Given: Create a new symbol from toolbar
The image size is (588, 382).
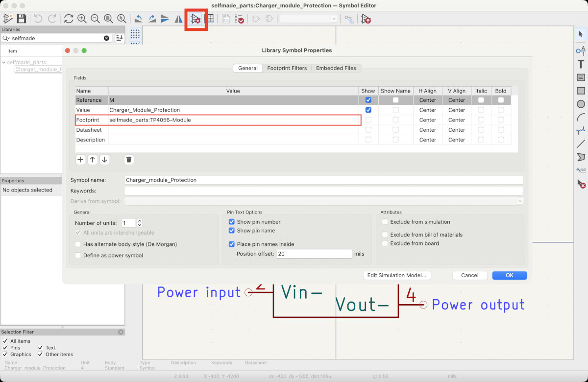Looking at the screenshot, I should click(x=8, y=19).
